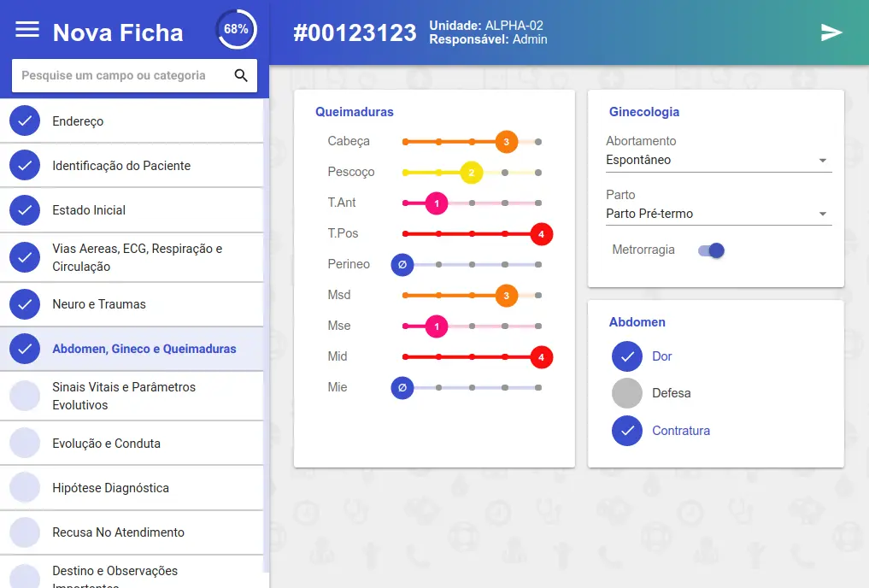Viewport: 869px width, 588px height.
Task: Click the Cabeça burn slider handle
Action: (x=506, y=142)
